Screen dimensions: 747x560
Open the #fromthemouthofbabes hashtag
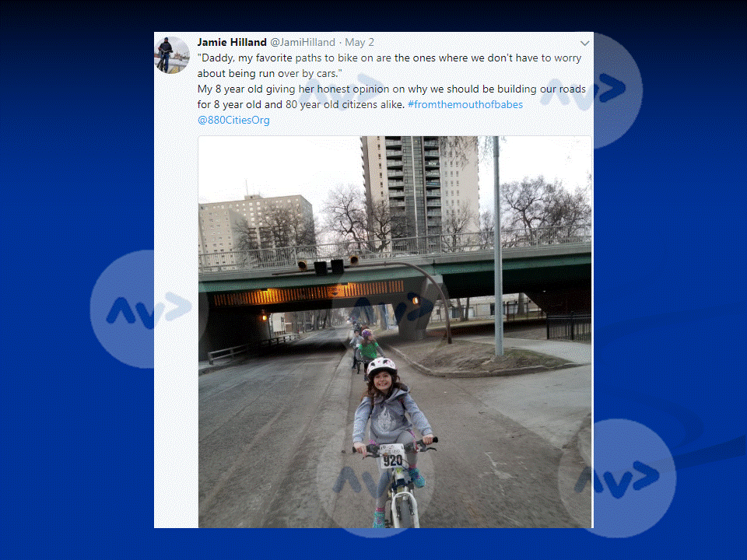(x=465, y=105)
